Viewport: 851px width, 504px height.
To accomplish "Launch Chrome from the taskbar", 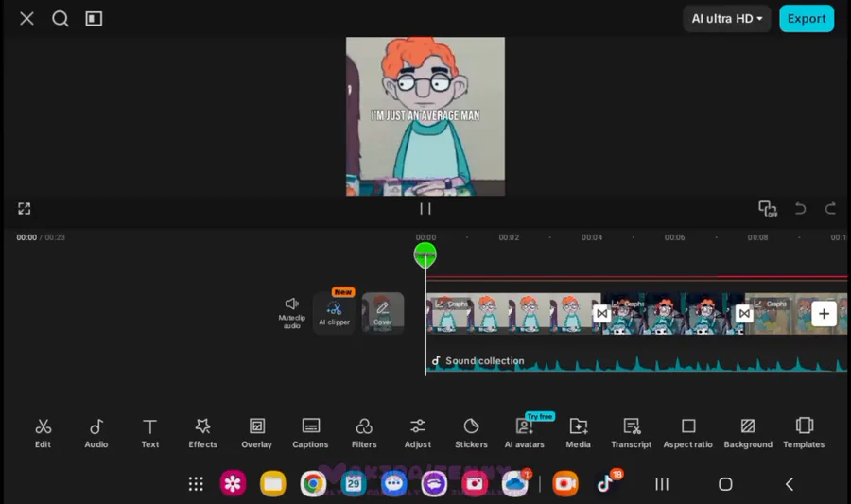I will 313,483.
